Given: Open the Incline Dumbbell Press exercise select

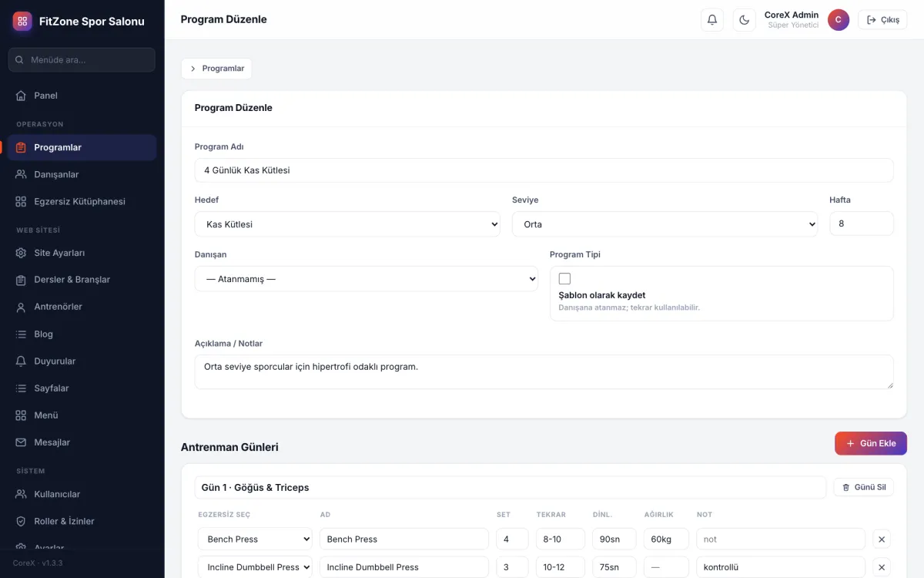Looking at the screenshot, I should (x=255, y=567).
